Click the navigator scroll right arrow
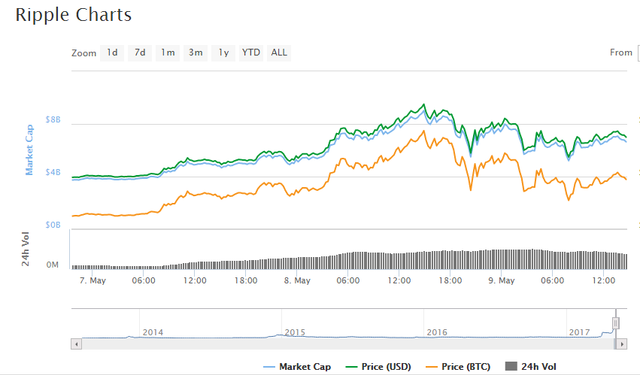The image size is (640, 375). 622,344
